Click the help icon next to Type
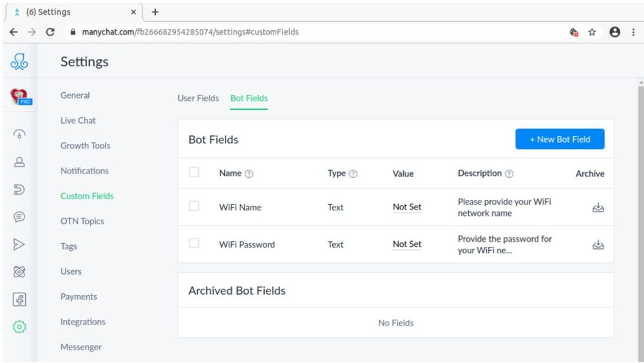644x363 pixels. tap(353, 174)
